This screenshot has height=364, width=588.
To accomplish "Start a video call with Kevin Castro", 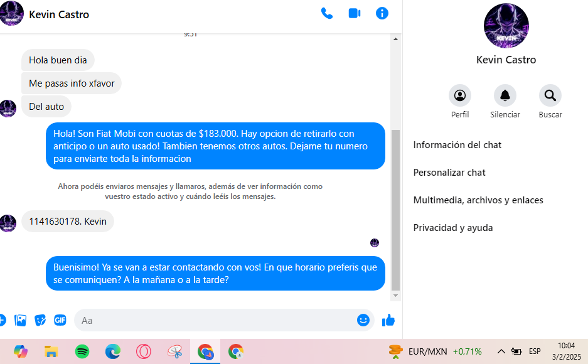I will (355, 14).
